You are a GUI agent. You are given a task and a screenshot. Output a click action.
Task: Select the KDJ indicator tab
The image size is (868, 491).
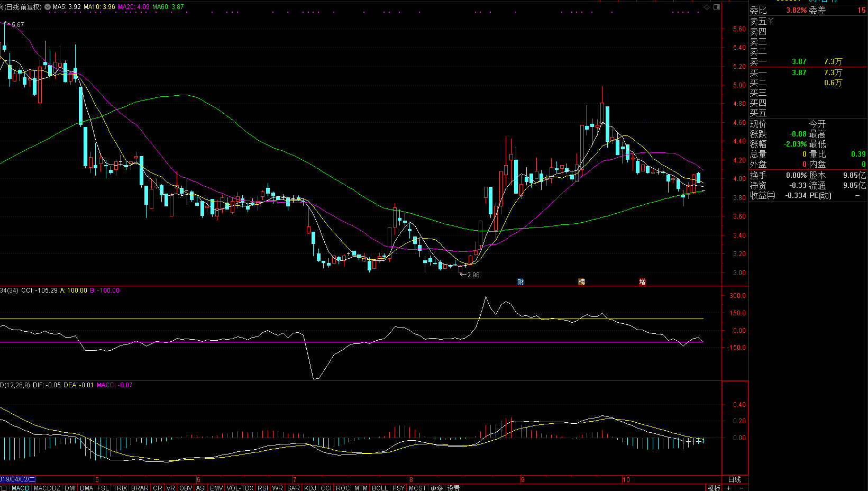(x=310, y=488)
